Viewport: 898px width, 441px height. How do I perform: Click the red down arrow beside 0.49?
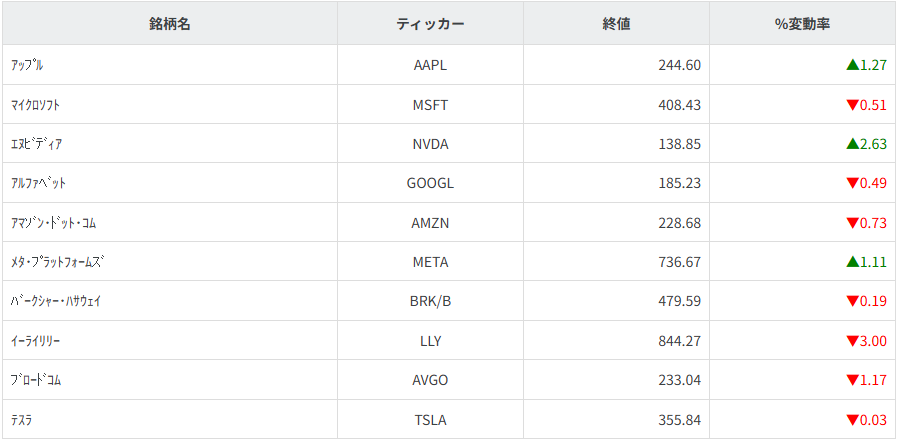click(852, 183)
